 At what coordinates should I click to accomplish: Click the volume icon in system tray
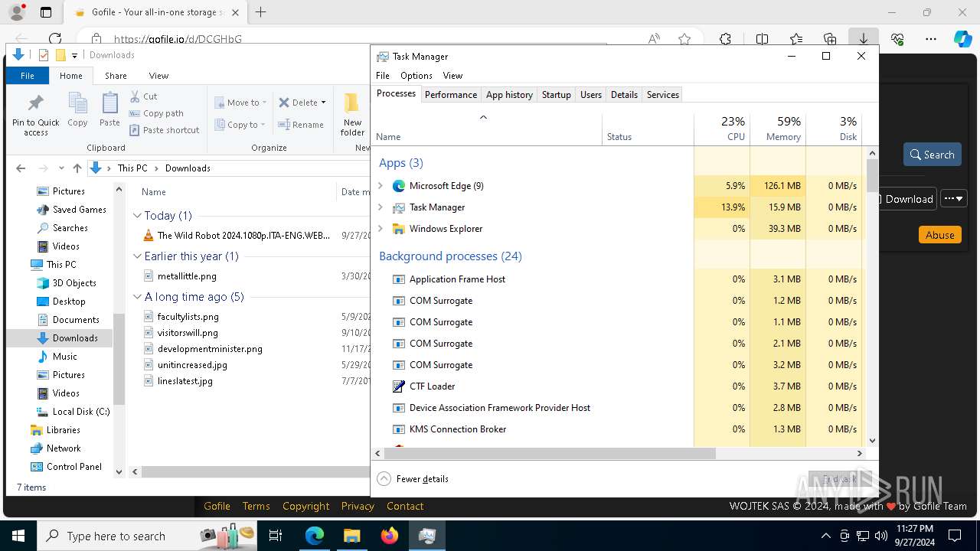[880, 536]
